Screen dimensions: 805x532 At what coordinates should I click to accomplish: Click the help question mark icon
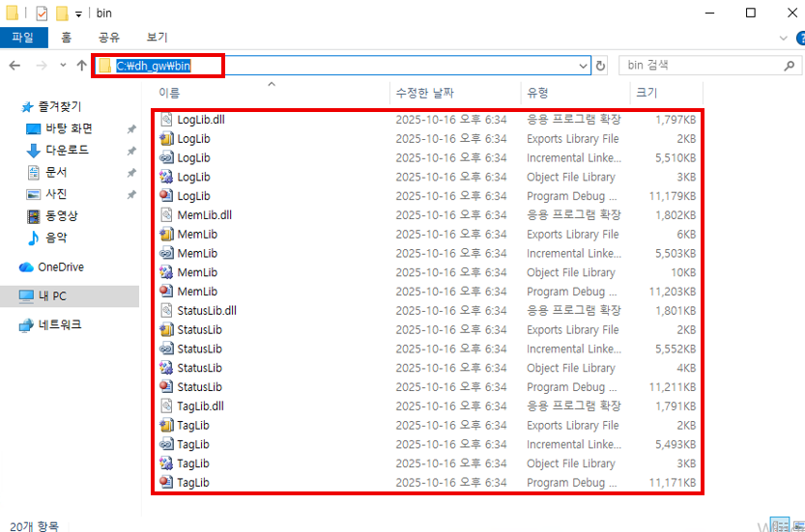point(800,38)
